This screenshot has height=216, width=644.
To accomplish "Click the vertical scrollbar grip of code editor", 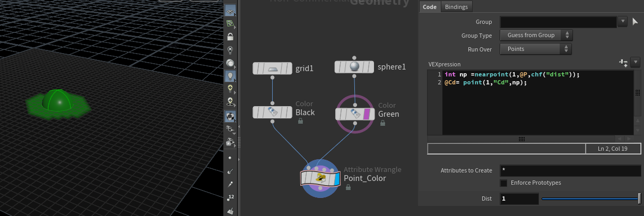I will 637,92.
